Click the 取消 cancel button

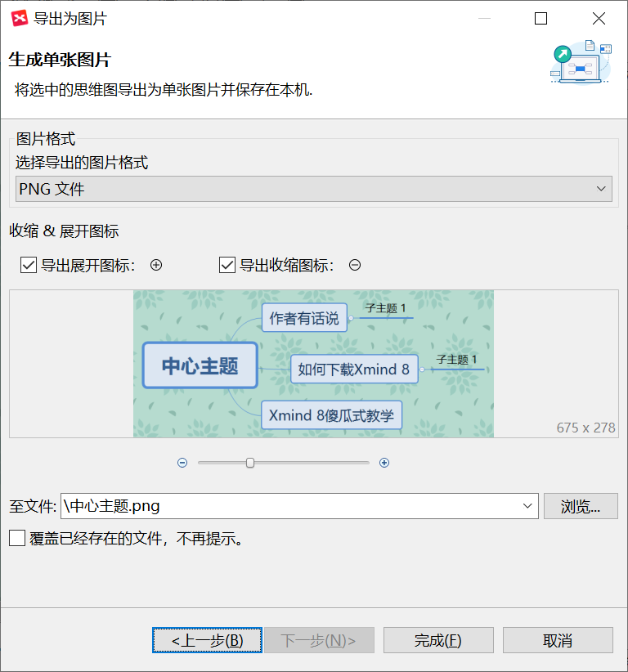pyautogui.click(x=558, y=641)
